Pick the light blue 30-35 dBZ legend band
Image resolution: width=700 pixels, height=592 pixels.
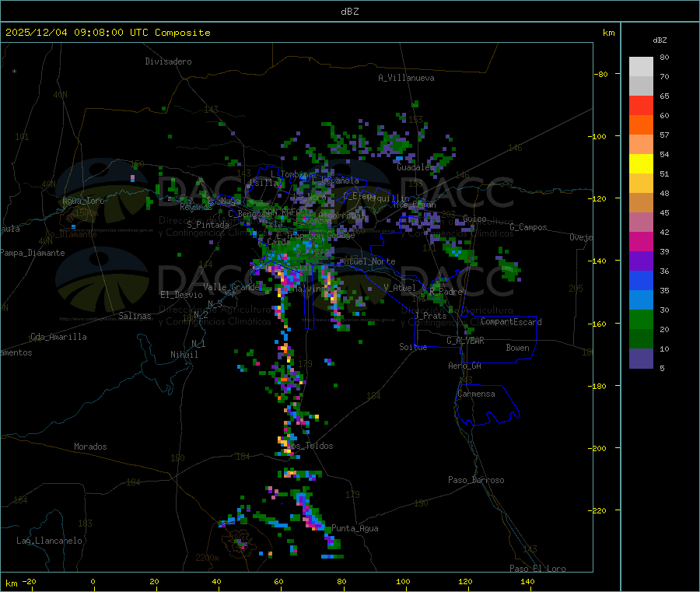641,300
